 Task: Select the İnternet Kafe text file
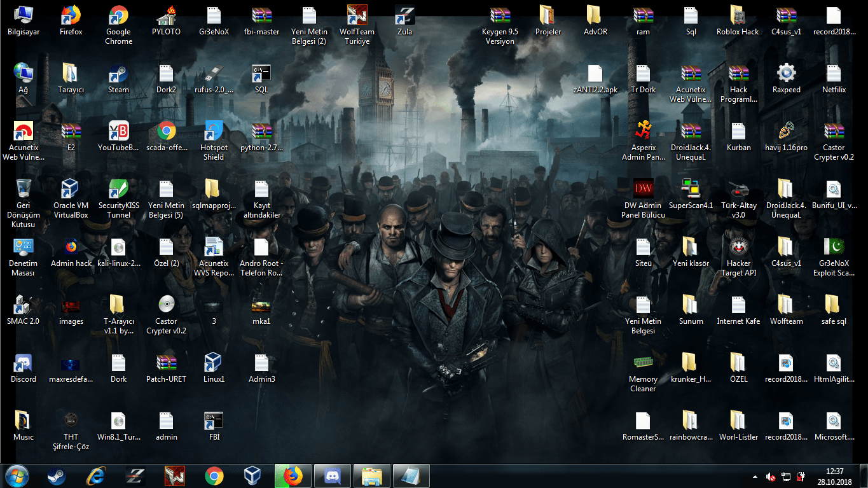pyautogui.click(x=738, y=310)
